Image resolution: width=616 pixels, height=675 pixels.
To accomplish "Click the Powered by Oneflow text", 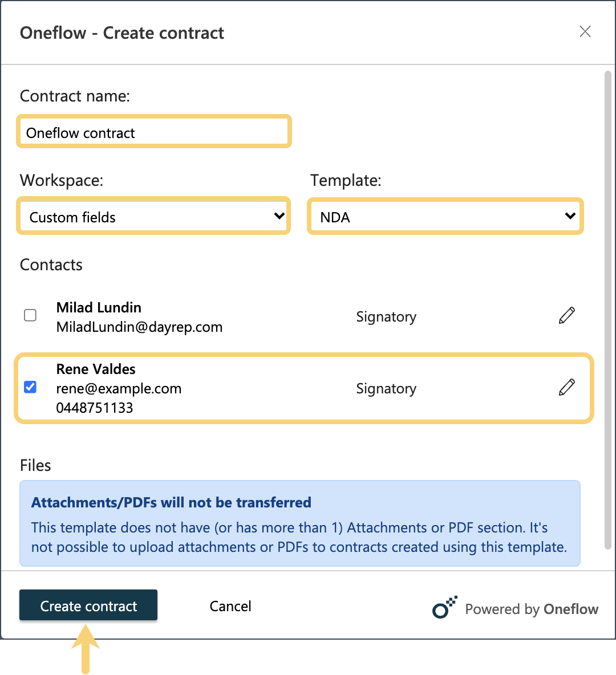I will click(532, 609).
